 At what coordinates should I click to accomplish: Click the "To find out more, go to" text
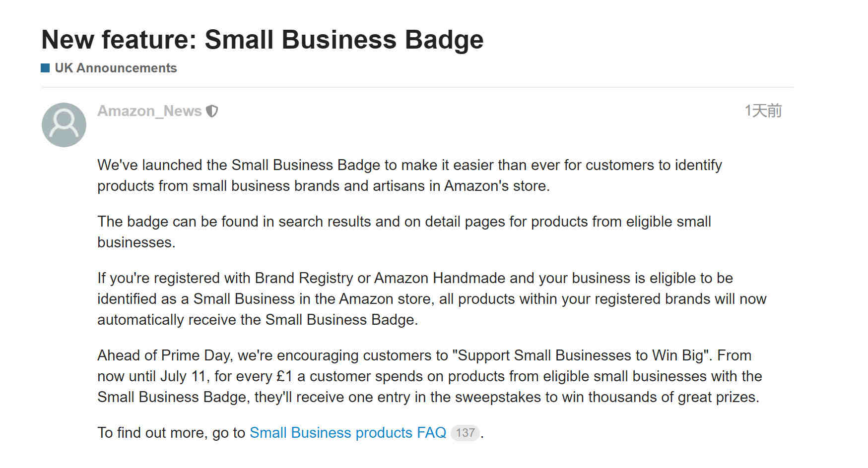[171, 433]
